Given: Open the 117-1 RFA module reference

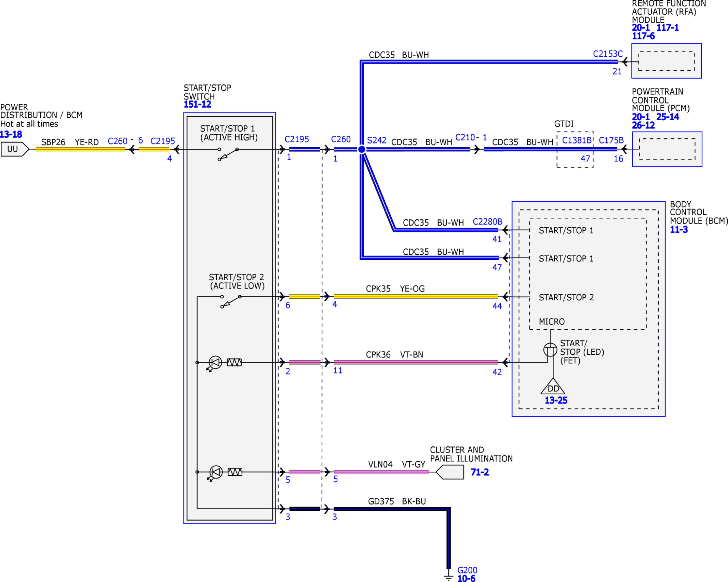Looking at the screenshot, I should (x=668, y=28).
